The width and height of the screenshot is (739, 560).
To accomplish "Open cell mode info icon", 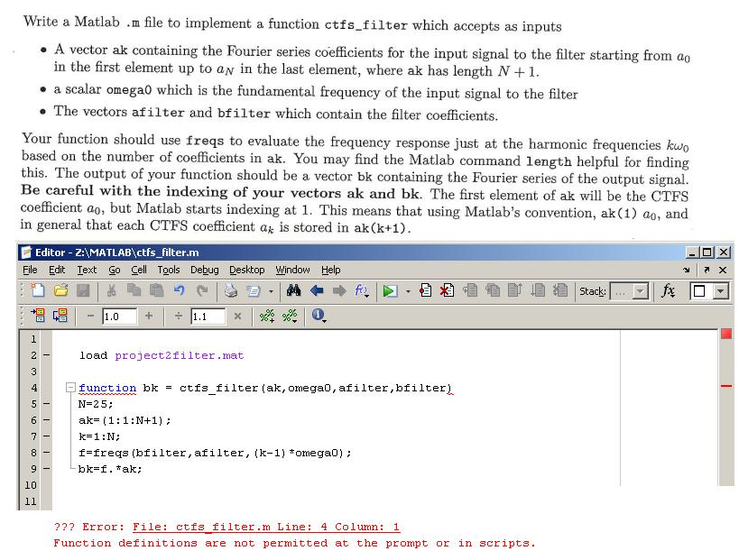I will pyautogui.click(x=319, y=315).
